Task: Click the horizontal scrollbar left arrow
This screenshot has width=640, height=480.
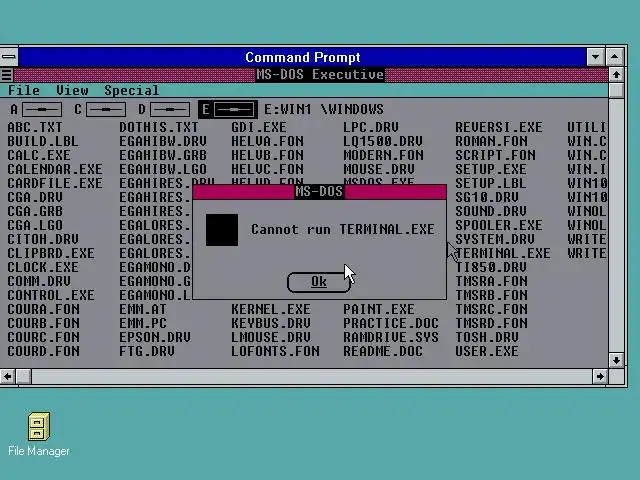Action: click(x=7, y=376)
